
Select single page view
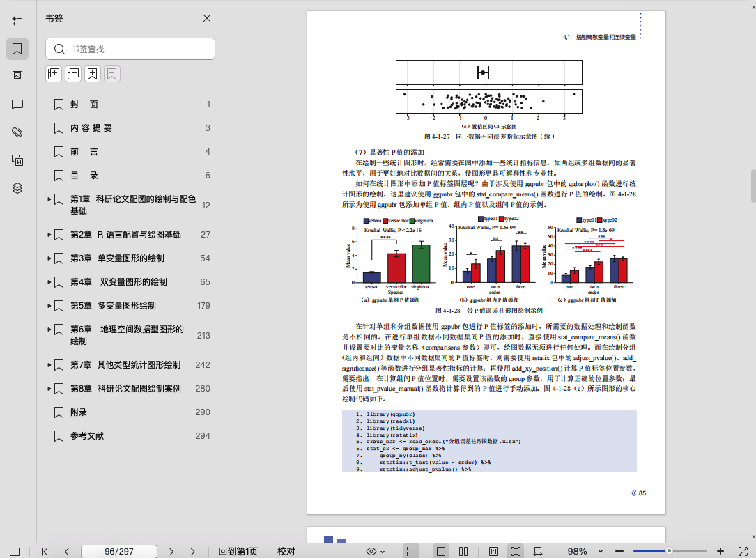[x=441, y=551]
